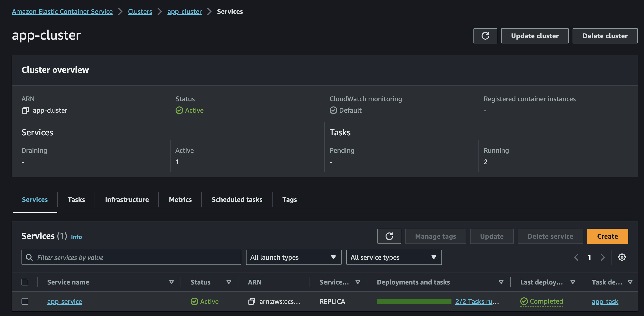
Task: Click Create service button
Action: pos(607,236)
